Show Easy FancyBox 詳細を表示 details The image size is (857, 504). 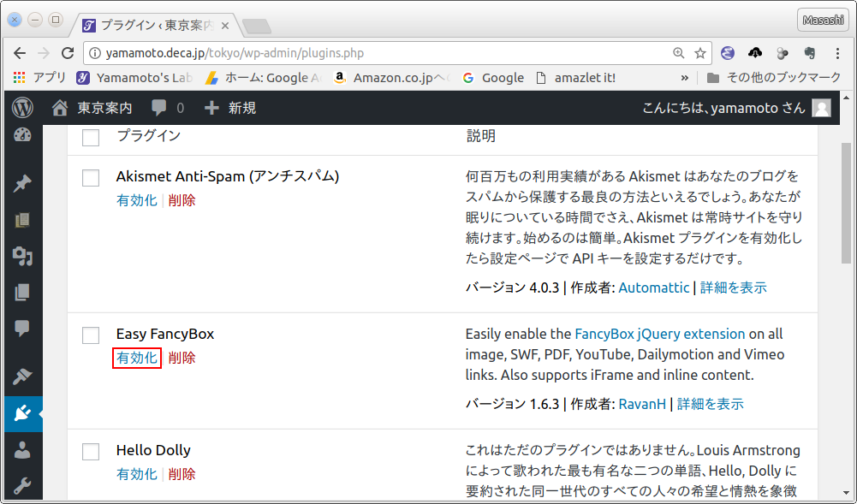pyautogui.click(x=711, y=404)
